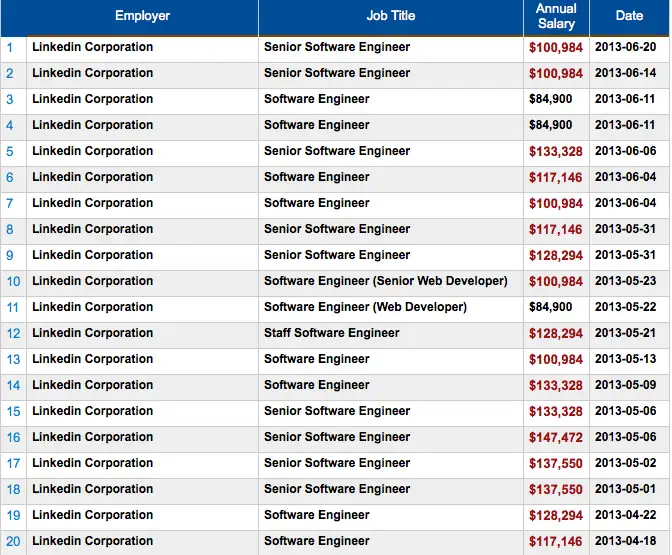The width and height of the screenshot is (672, 555).
Task: Select the date 2013-05-22
Action: (625, 307)
